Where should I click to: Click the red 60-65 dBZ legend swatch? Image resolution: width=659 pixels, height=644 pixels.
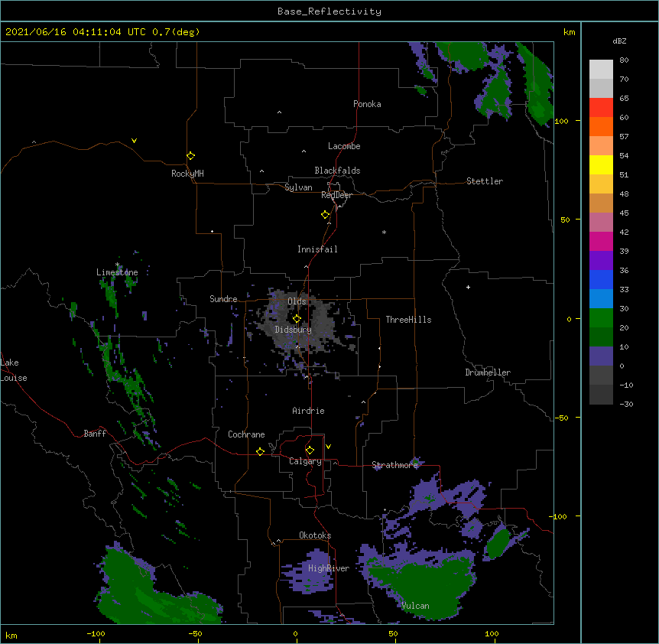coord(601,107)
